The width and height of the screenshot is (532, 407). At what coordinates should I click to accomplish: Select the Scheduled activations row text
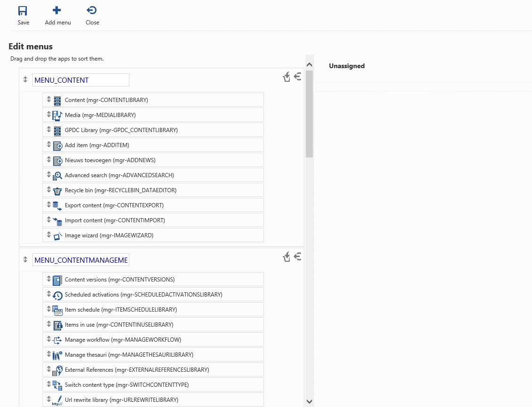pyautogui.click(x=143, y=295)
